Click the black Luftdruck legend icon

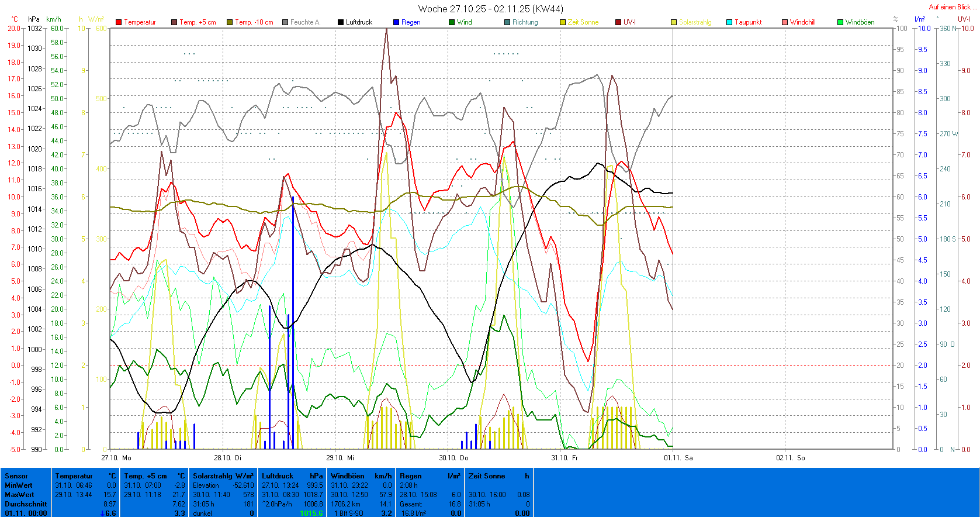click(341, 22)
